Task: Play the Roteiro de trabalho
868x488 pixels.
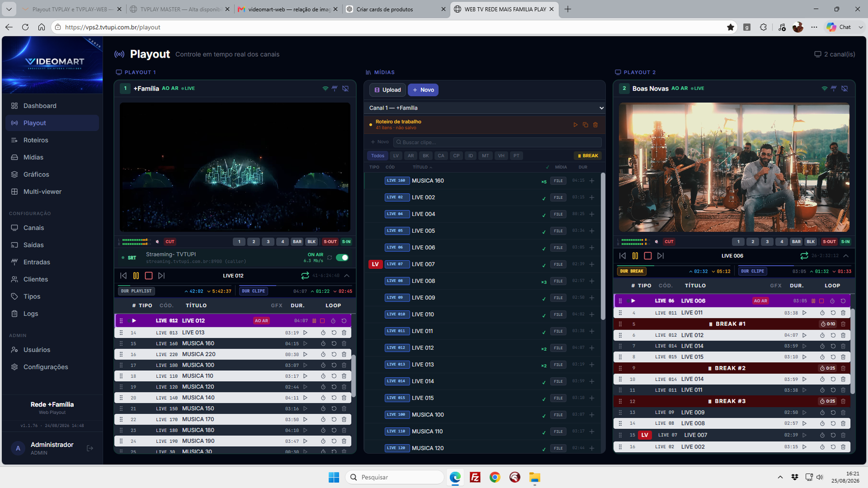Action: click(x=576, y=125)
